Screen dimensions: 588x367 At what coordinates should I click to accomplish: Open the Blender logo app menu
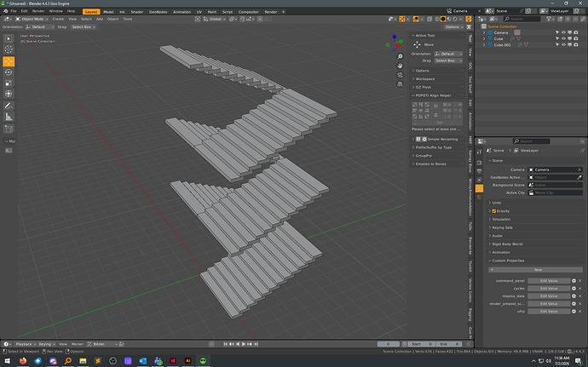coord(5,11)
